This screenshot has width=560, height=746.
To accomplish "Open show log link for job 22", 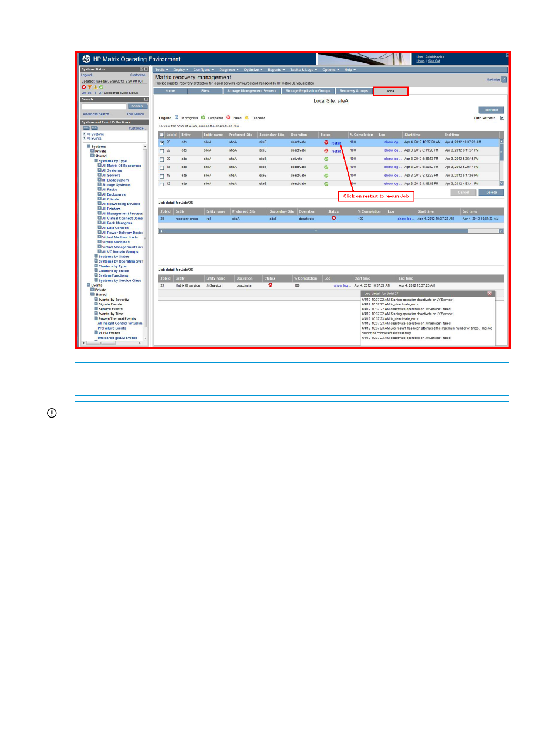I will point(392,150).
